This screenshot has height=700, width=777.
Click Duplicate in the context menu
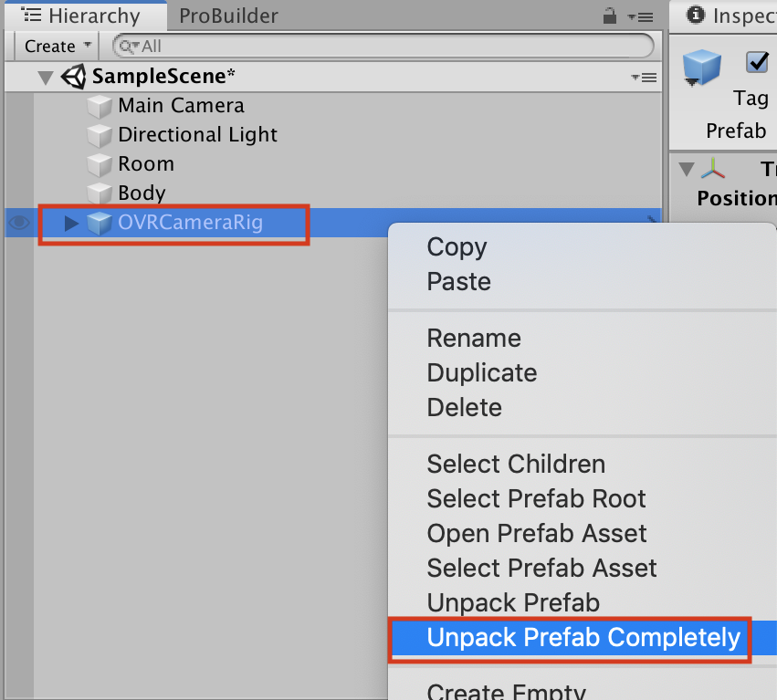point(482,372)
